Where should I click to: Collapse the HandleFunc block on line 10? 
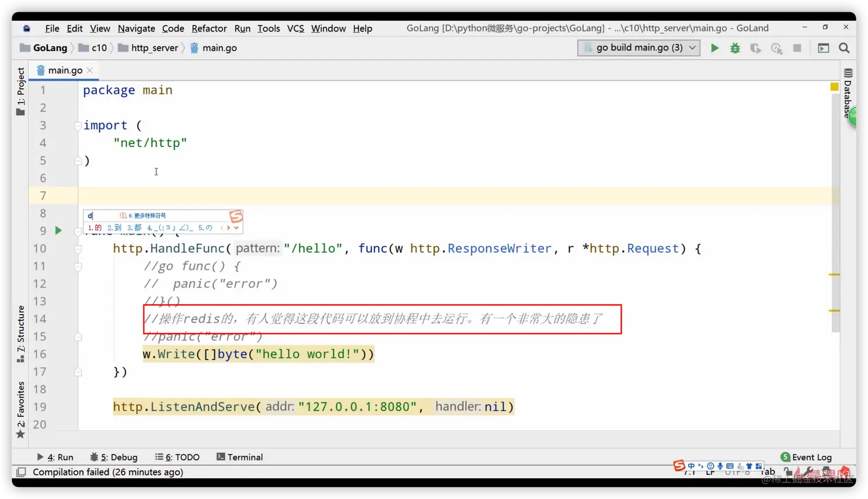pyautogui.click(x=77, y=249)
